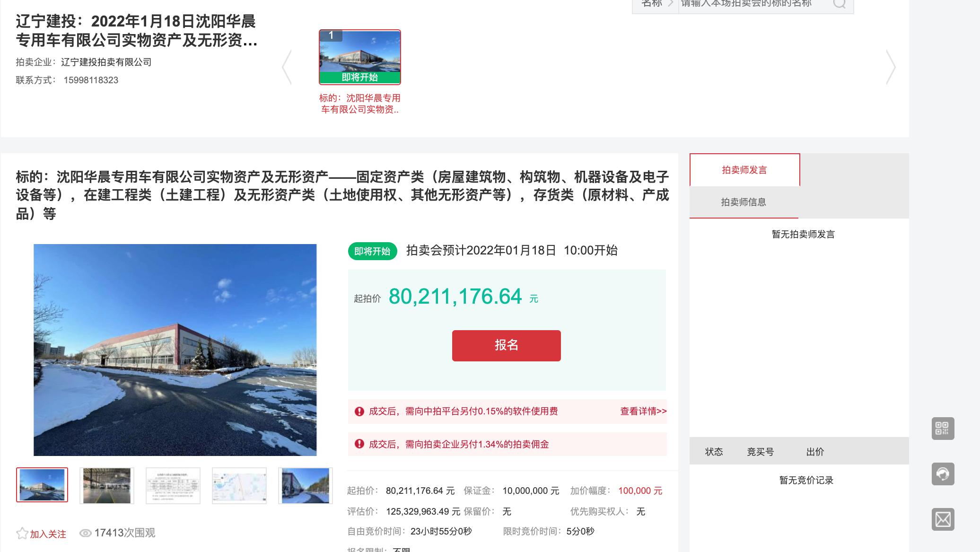Select the first factory exterior thumbnail

click(x=42, y=485)
